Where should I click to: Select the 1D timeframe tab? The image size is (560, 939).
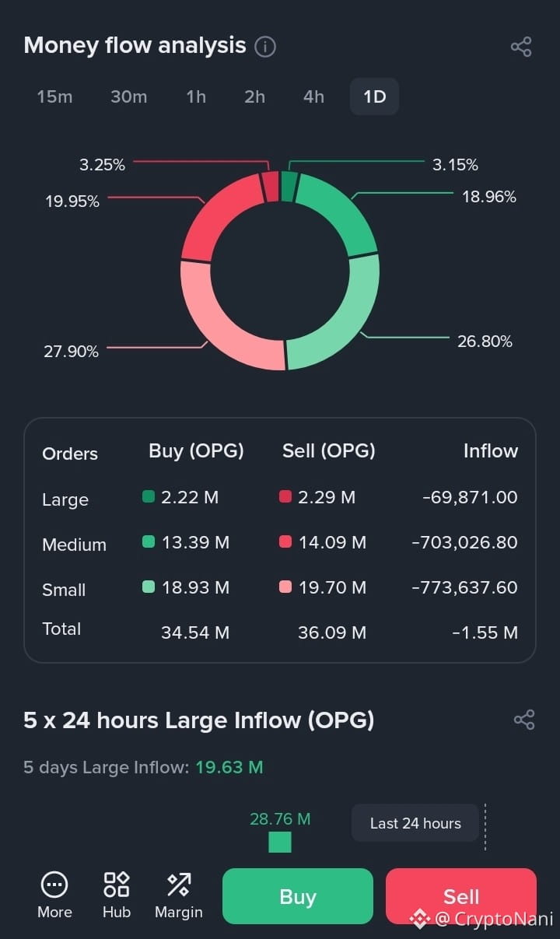click(374, 96)
